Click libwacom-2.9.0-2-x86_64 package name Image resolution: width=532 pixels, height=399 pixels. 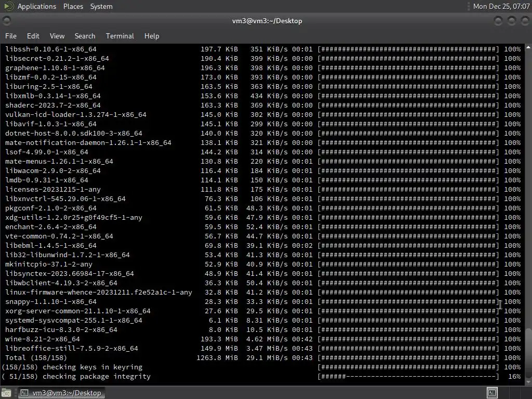tap(53, 170)
